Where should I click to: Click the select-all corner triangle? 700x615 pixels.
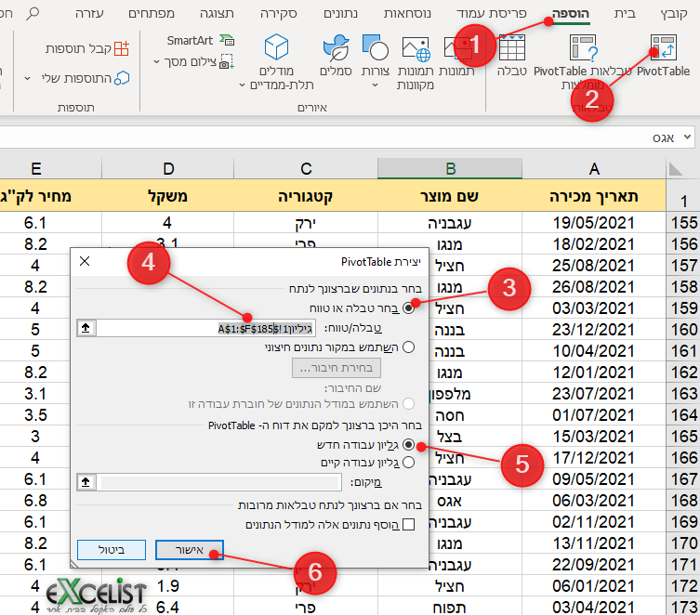(x=676, y=169)
